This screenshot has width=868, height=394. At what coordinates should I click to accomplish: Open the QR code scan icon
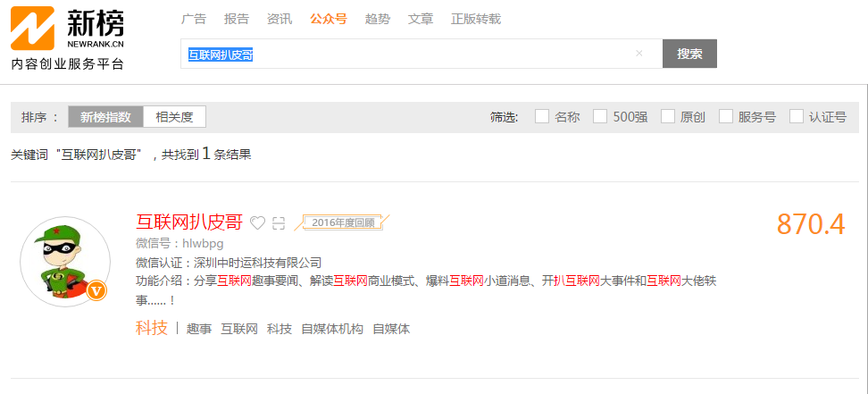279,223
